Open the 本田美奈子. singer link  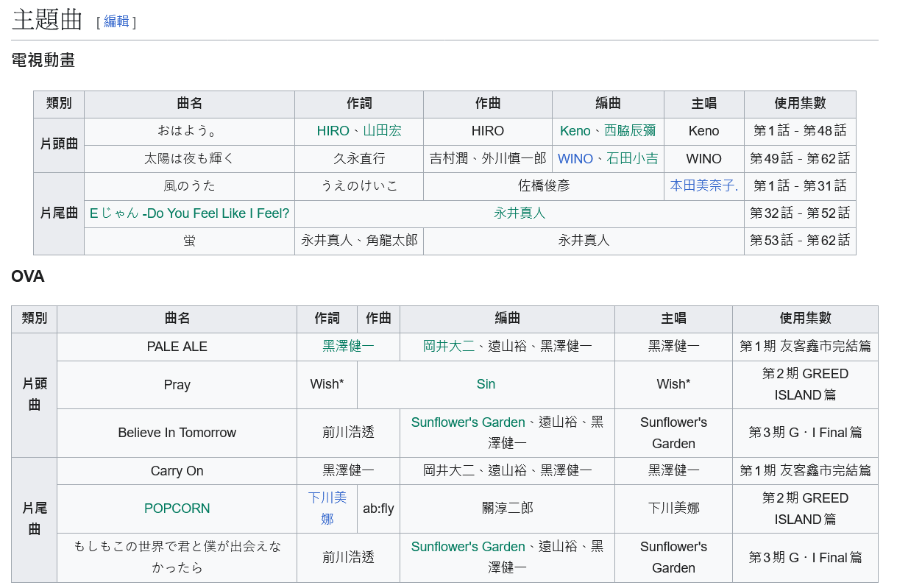(x=703, y=185)
